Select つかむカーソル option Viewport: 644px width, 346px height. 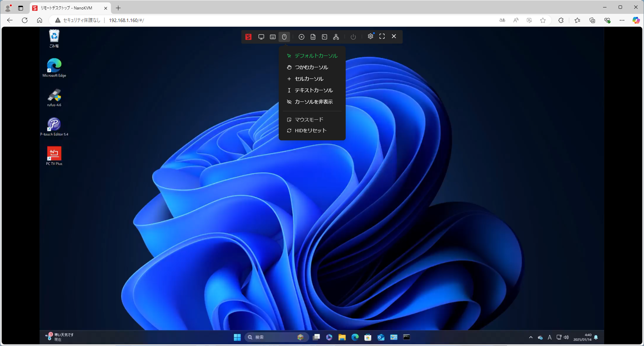coord(312,67)
